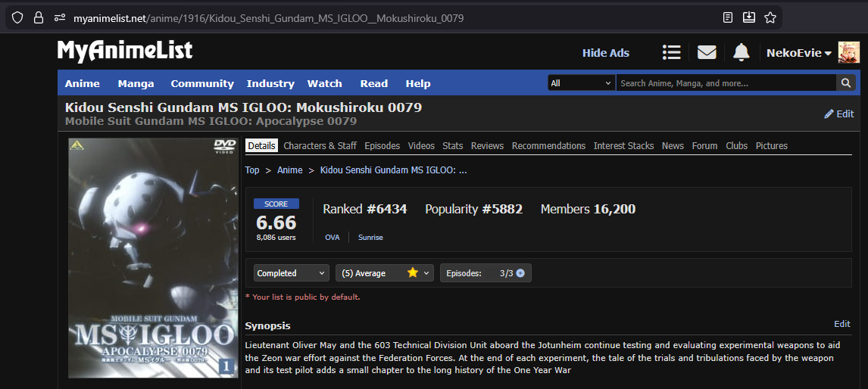The image size is (868, 389).
Task: Click the Popularity #5882 text
Action: coord(474,209)
